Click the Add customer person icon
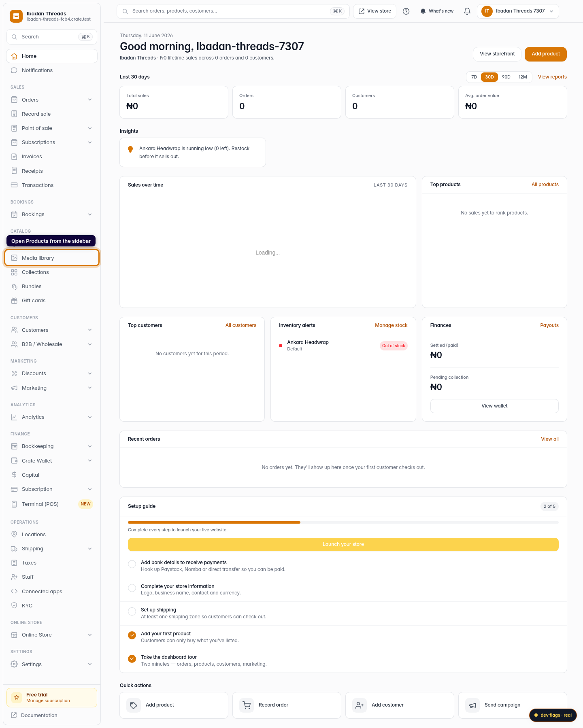583x728 pixels. (x=360, y=705)
